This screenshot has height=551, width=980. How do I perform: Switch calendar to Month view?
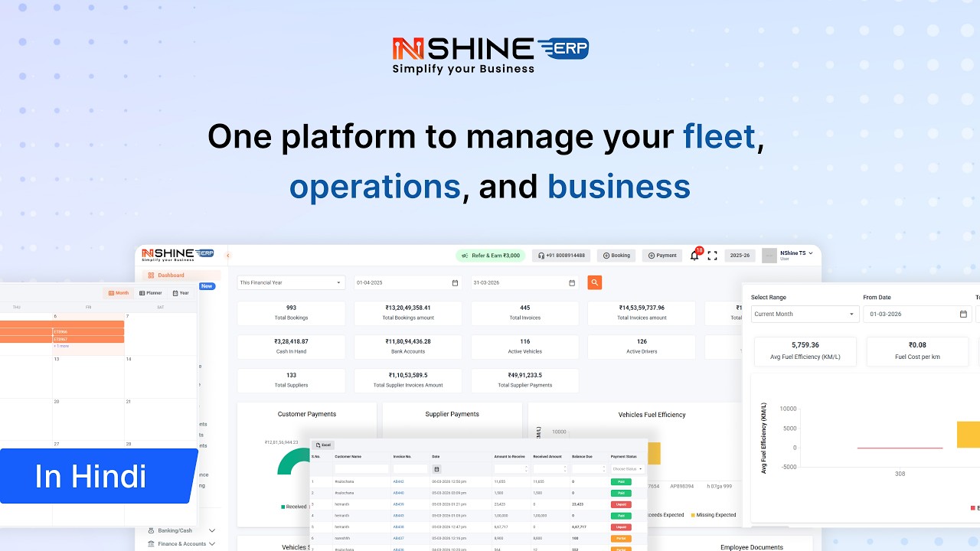[119, 293]
